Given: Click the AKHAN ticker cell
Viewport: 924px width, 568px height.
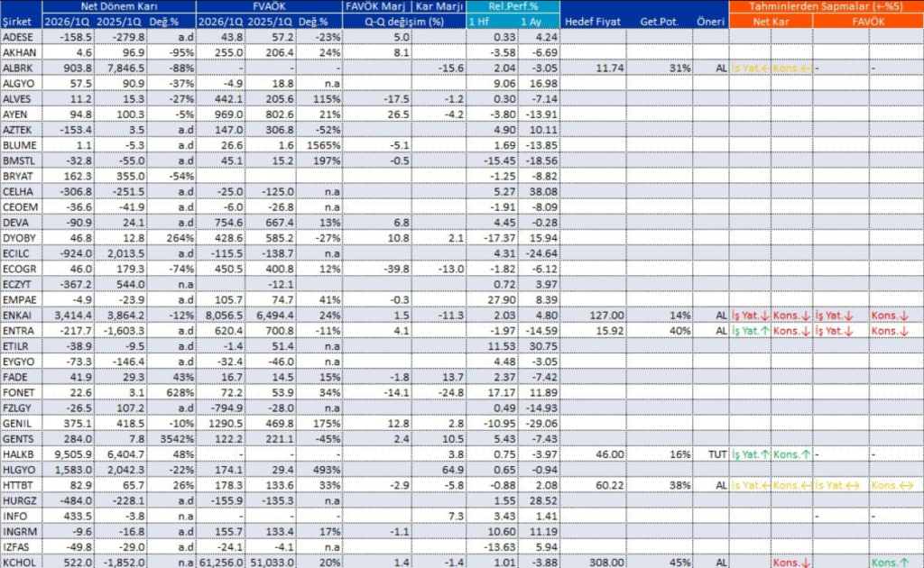Looking at the screenshot, I should pos(22,52).
